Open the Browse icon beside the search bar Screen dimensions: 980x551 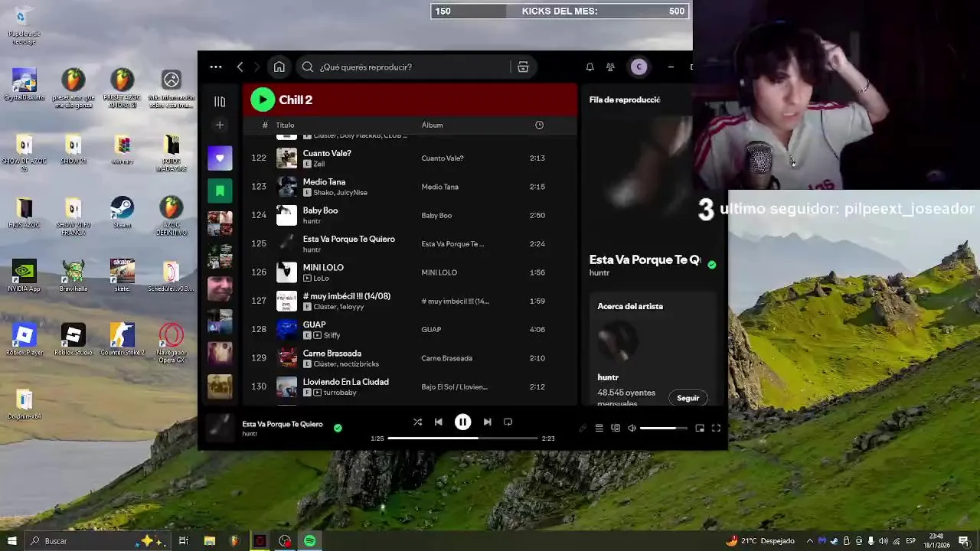point(523,67)
